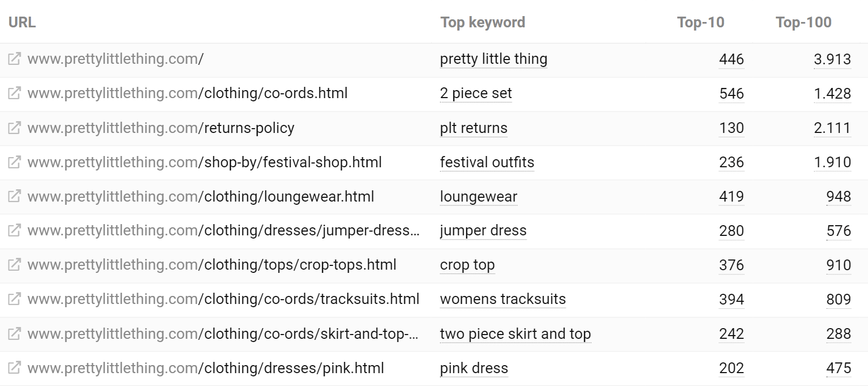
Task: Open external link icon for loungewear.html
Action: 14,196
